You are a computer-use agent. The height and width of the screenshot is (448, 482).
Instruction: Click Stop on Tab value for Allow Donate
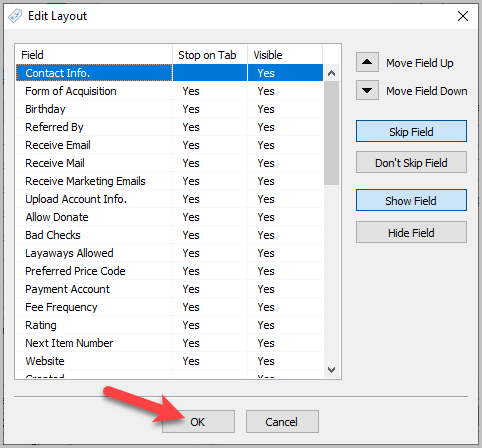[x=191, y=217]
